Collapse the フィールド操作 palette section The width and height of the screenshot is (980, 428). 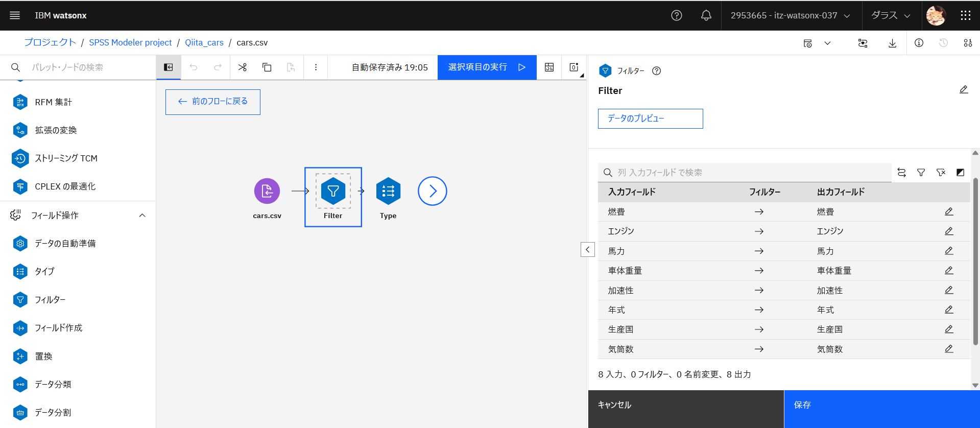point(142,216)
